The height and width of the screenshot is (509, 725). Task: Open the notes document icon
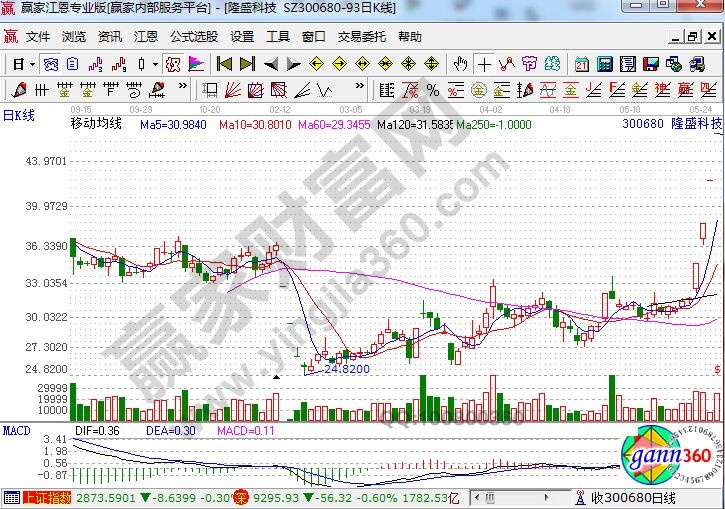[627, 64]
